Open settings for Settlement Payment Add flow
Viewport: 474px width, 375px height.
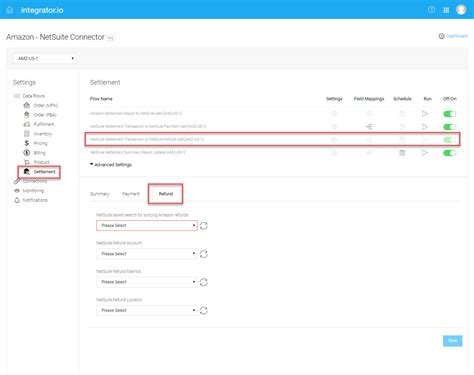pos(334,127)
